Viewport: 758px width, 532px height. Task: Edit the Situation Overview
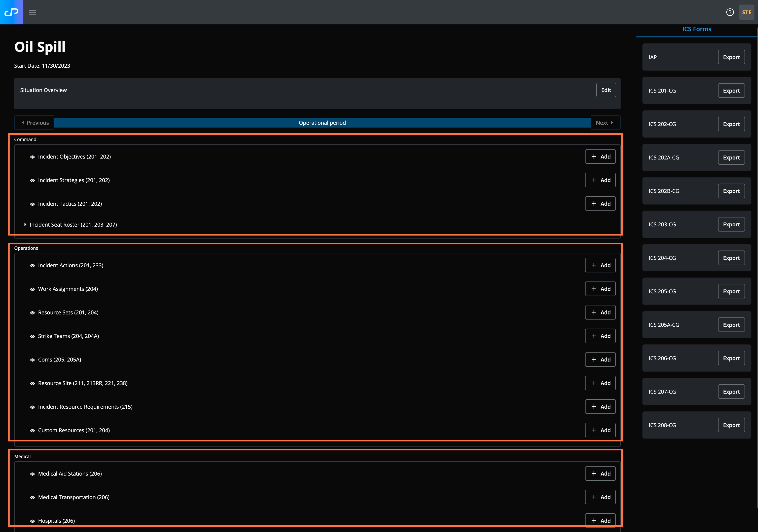606,90
